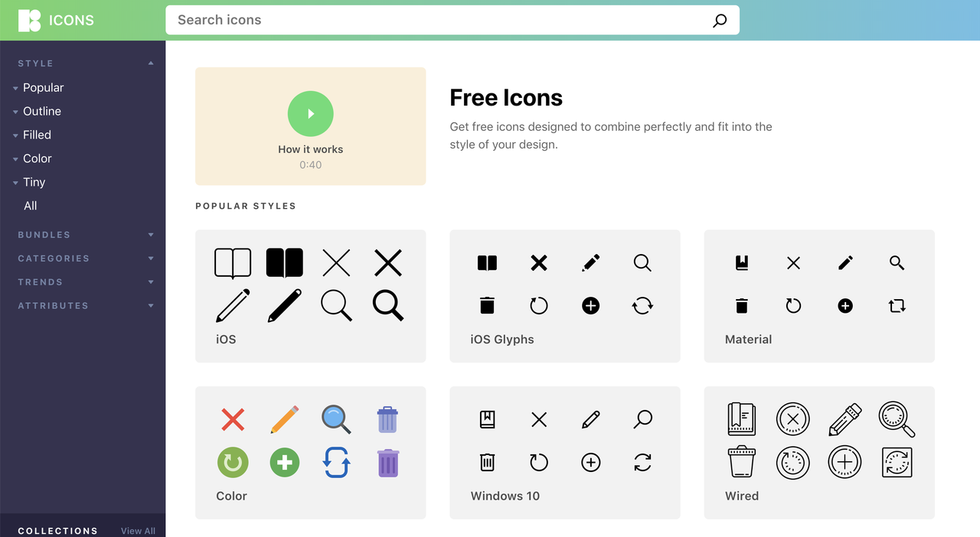Screen dimensions: 980x537
Task: Expand the Popular style submenu
Action: [x=15, y=89]
